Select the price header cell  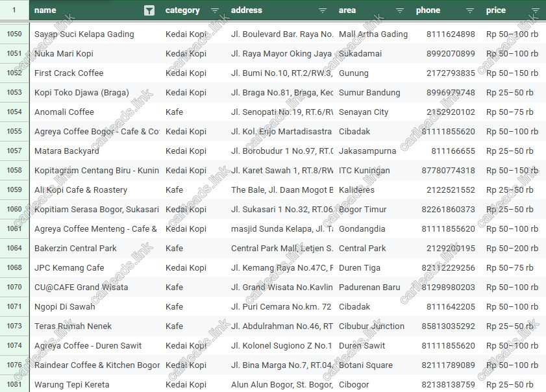point(514,10)
